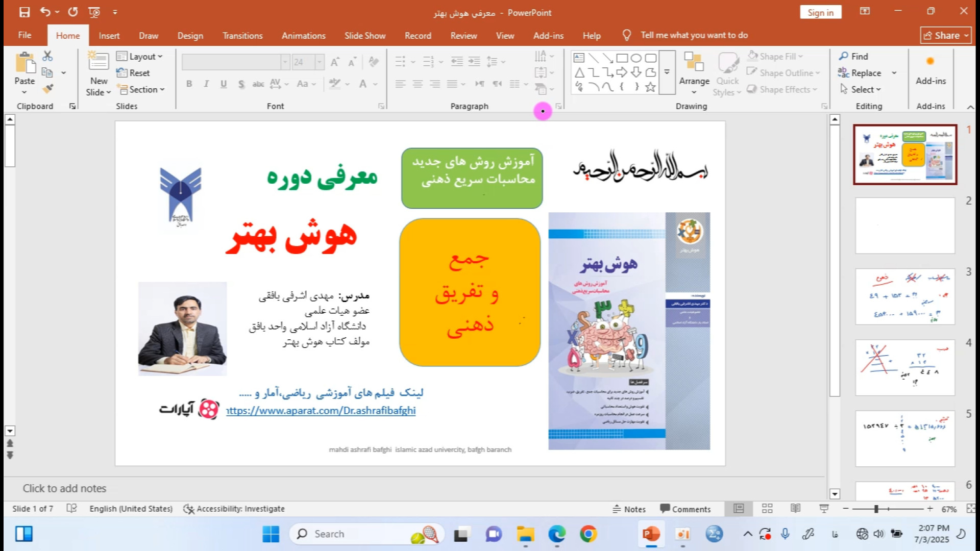Click the Sign in button
This screenshot has height=551, width=980.
[820, 13]
